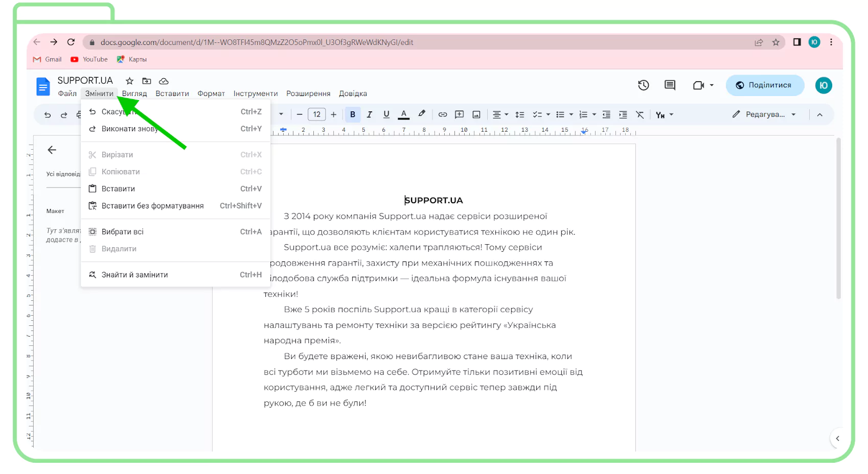Screen dimensions: 868x474
Task: Edit the font size field 12
Action: 317,114
